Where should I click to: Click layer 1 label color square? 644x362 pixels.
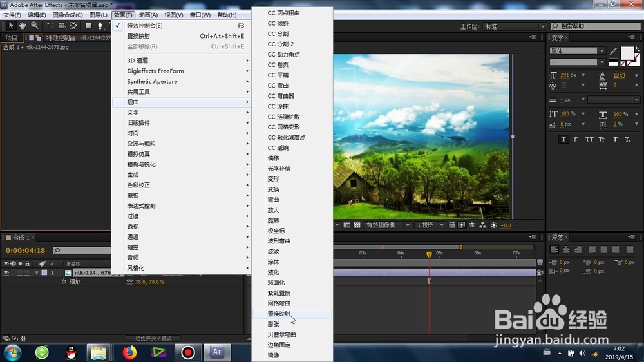tap(44, 272)
